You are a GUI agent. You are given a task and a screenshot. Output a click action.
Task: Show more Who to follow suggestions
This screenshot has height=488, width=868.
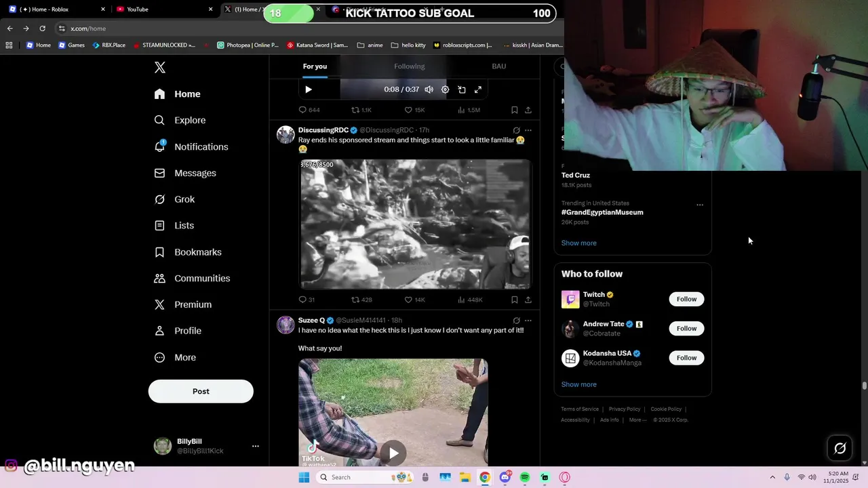pos(579,384)
